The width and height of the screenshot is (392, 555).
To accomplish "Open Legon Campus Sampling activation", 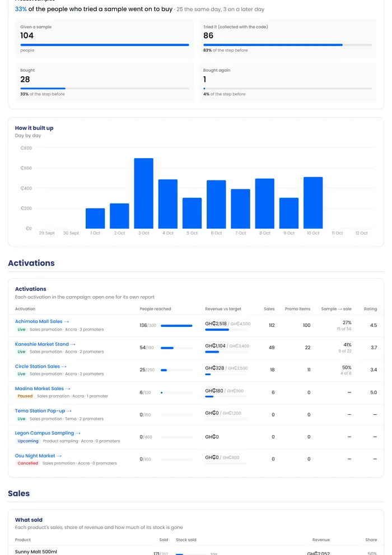I will click(x=48, y=433).
